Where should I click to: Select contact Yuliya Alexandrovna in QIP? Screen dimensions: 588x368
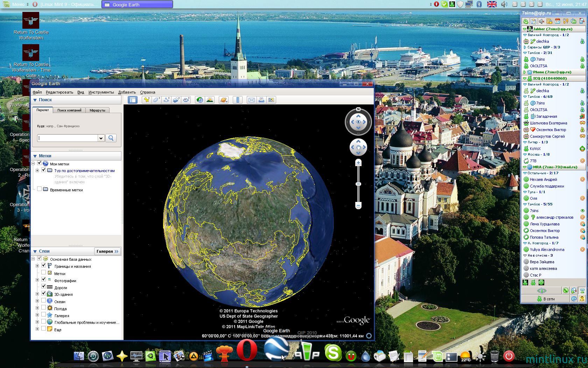547,250
